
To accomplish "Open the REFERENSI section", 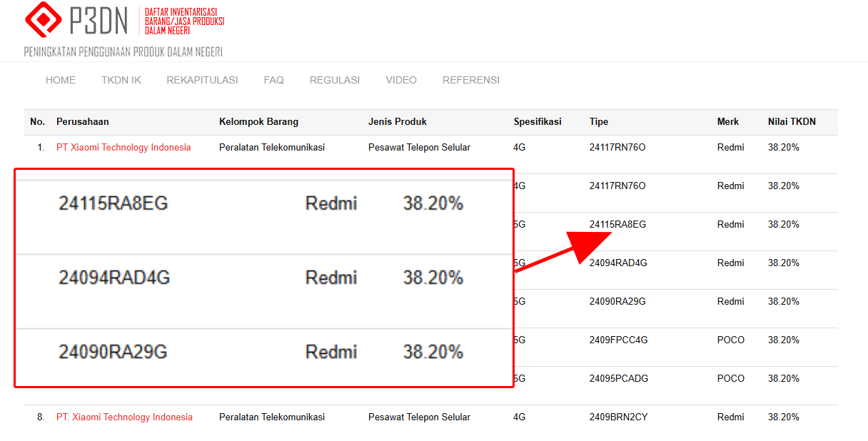I will pyautogui.click(x=470, y=80).
